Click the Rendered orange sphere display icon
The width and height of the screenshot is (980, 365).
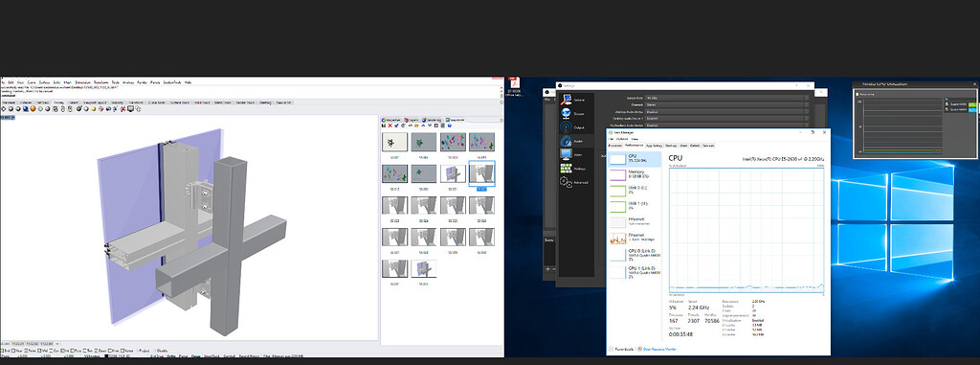[x=33, y=109]
